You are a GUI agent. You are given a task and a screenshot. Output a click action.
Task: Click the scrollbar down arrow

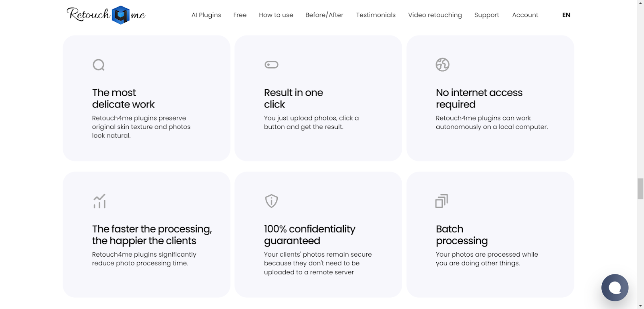tap(640, 306)
